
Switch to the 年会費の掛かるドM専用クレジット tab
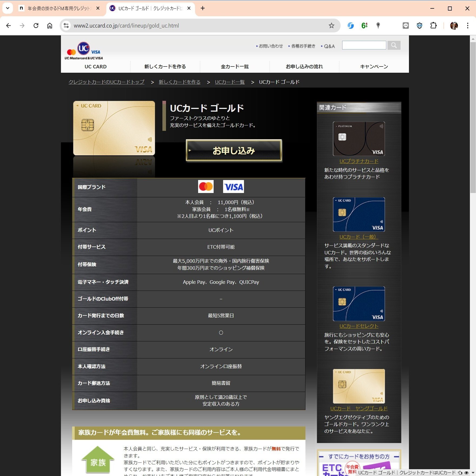59,8
